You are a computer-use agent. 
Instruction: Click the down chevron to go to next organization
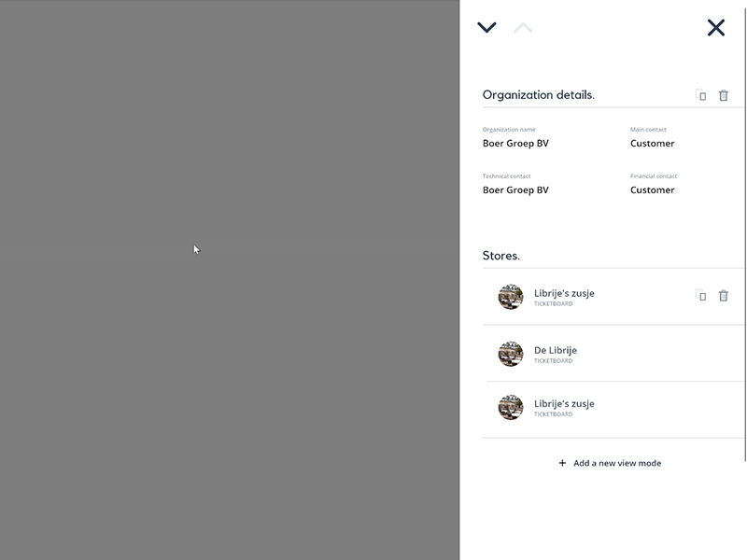pyautogui.click(x=486, y=28)
